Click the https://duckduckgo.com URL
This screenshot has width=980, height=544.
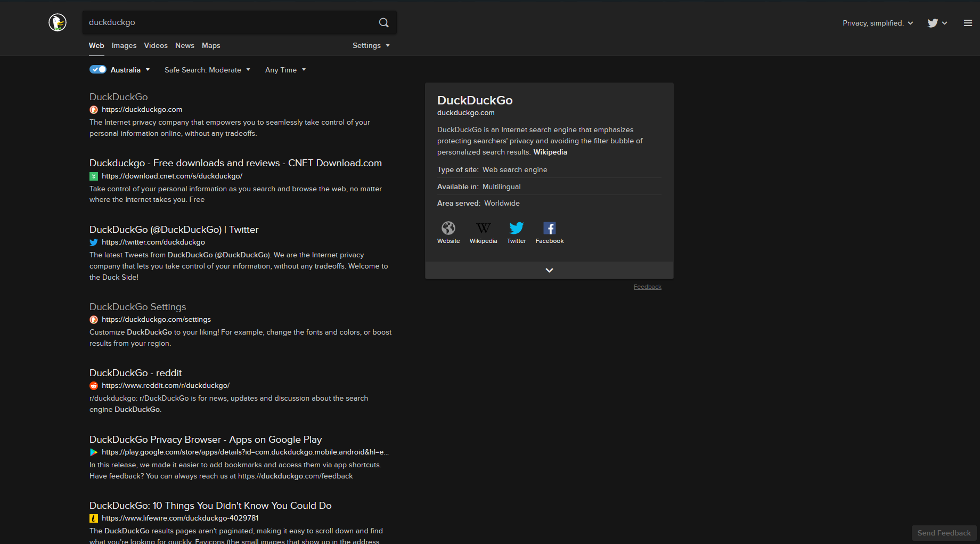click(142, 109)
